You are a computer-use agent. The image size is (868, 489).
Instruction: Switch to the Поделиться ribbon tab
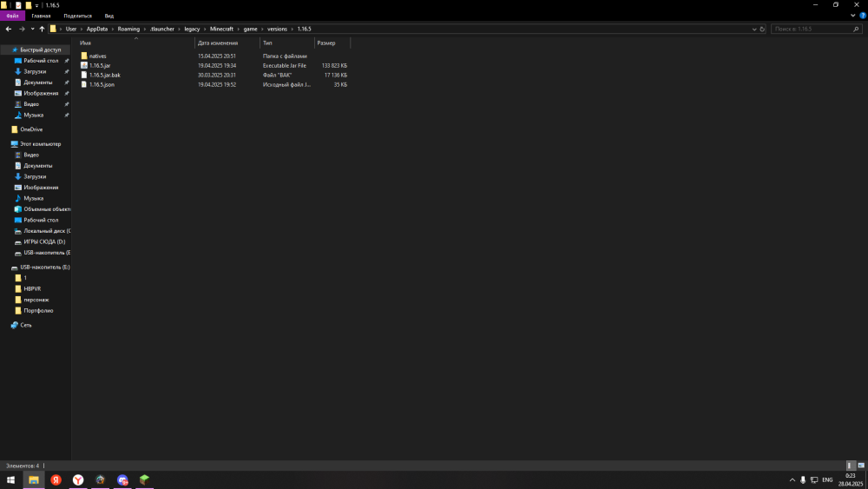(77, 16)
